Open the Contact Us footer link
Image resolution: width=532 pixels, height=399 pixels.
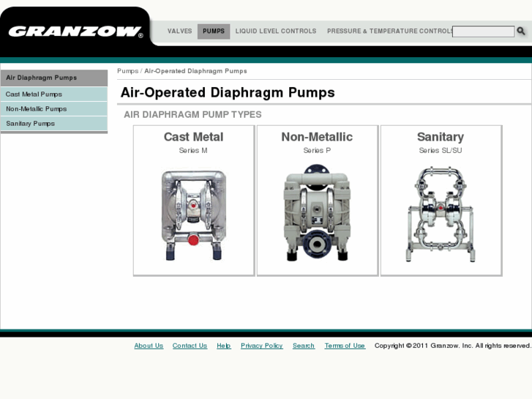[190, 346]
